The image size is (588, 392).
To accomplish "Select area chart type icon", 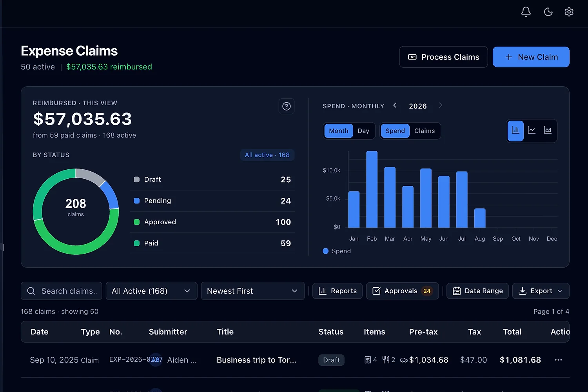I will 548,131.
